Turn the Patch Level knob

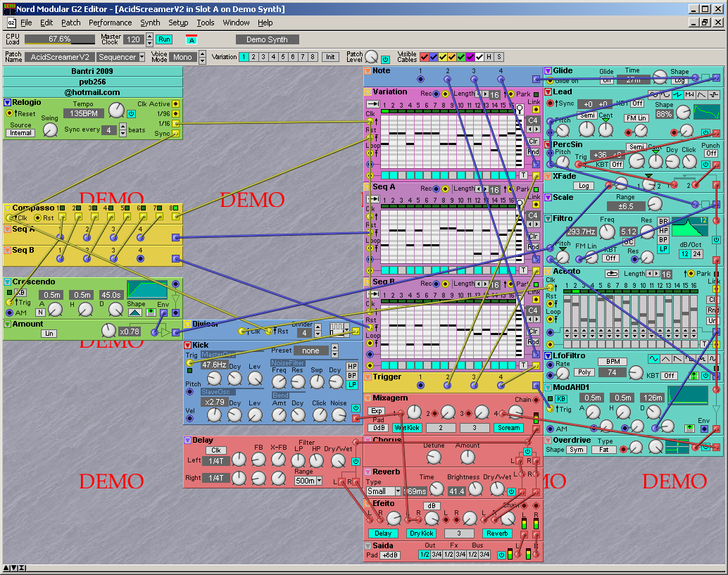[x=371, y=58]
